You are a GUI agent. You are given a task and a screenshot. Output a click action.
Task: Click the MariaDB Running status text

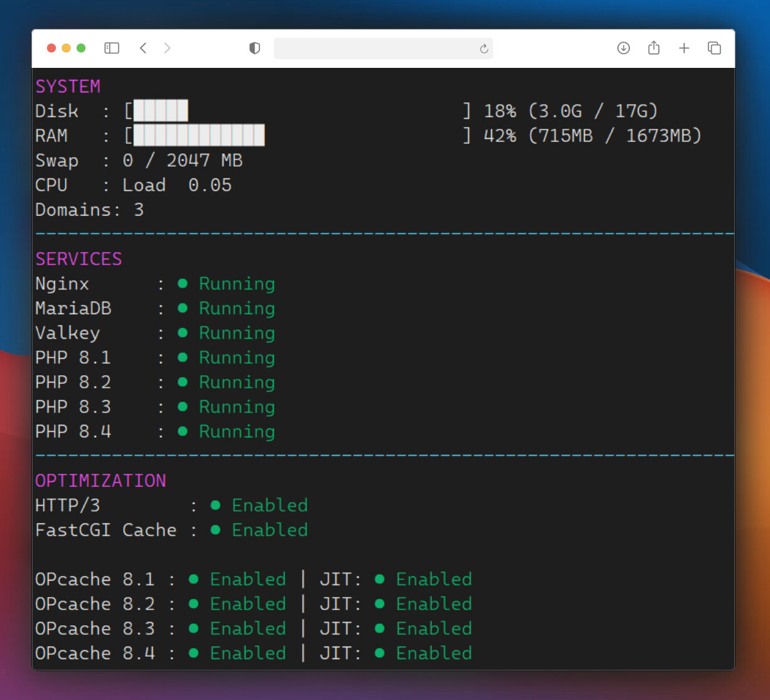point(237,309)
